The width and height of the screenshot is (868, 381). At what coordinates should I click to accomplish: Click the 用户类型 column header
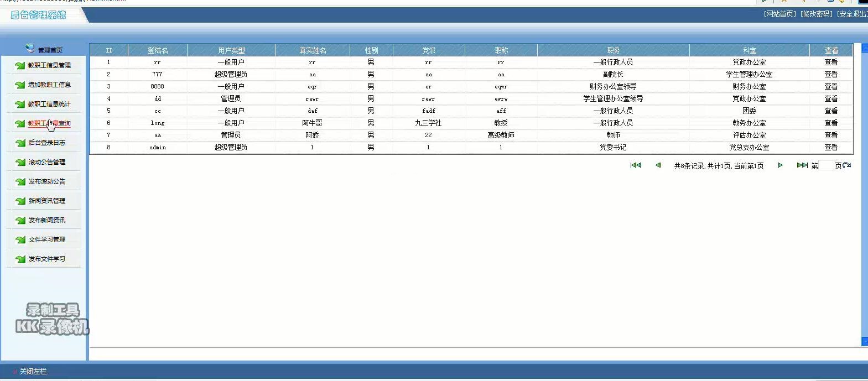231,50
